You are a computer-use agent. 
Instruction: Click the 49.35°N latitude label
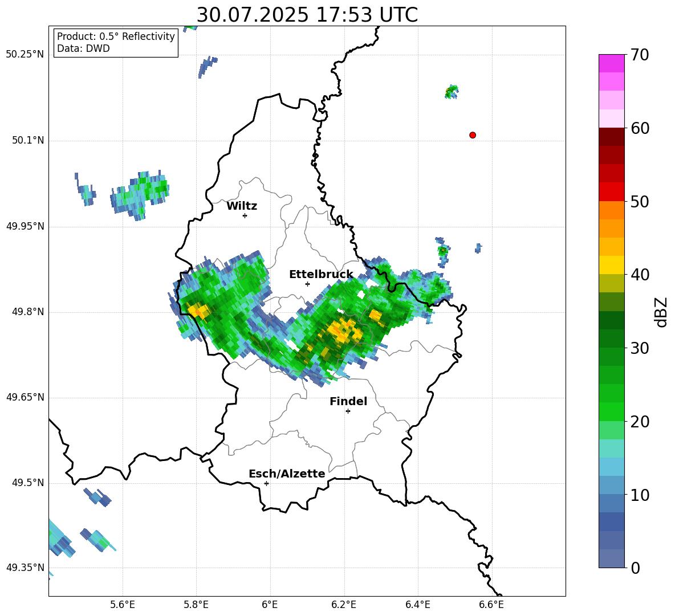click(25, 568)
